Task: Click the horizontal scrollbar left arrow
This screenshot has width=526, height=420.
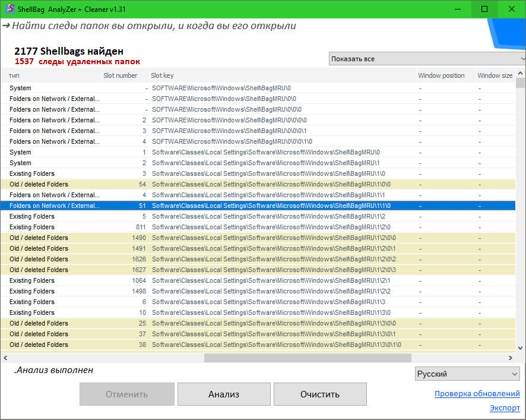Action: coord(5,358)
